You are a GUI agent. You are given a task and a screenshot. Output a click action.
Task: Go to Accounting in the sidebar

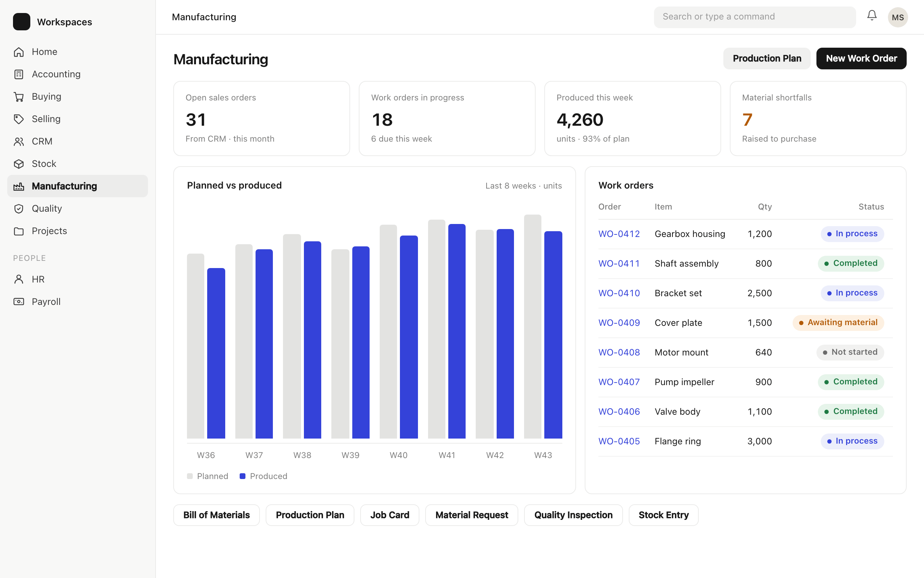(78, 74)
